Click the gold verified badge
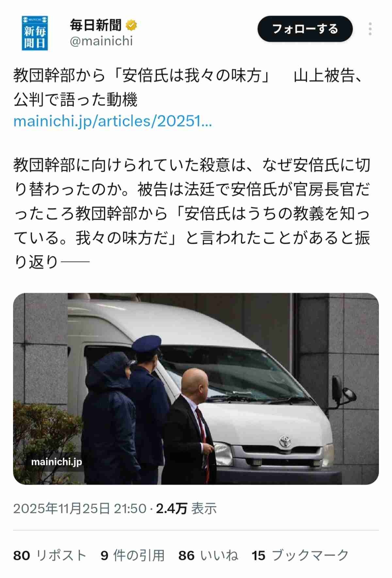This screenshot has width=392, height=578. pyautogui.click(x=131, y=25)
